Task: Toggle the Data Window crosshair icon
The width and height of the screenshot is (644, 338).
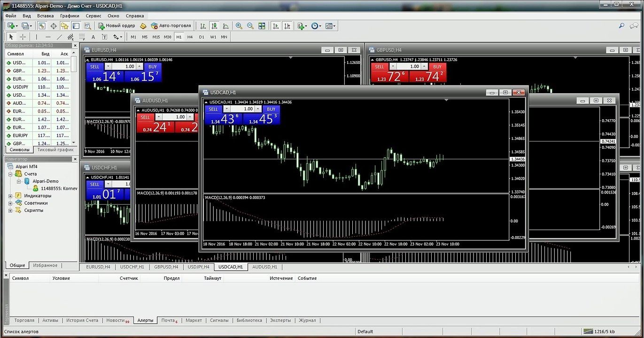Action: coord(54,26)
